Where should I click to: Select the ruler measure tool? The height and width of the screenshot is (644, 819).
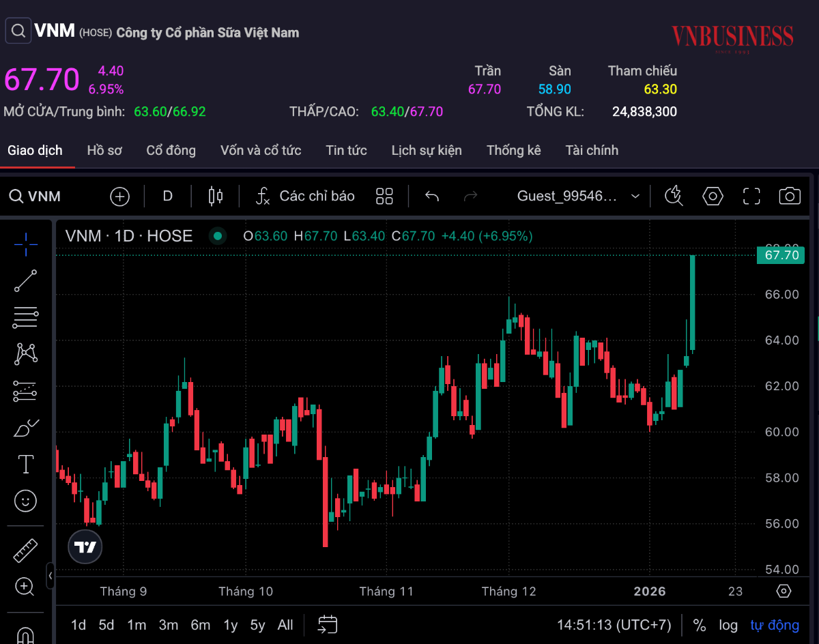26,550
